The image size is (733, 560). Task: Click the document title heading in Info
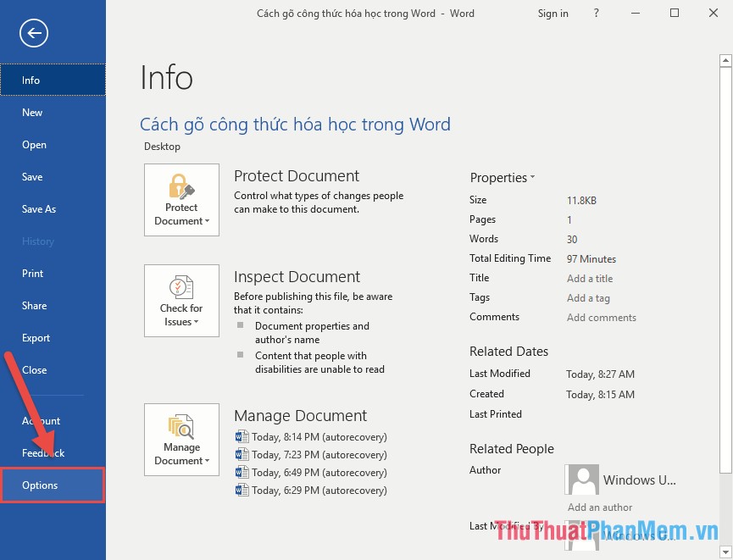[x=295, y=125]
